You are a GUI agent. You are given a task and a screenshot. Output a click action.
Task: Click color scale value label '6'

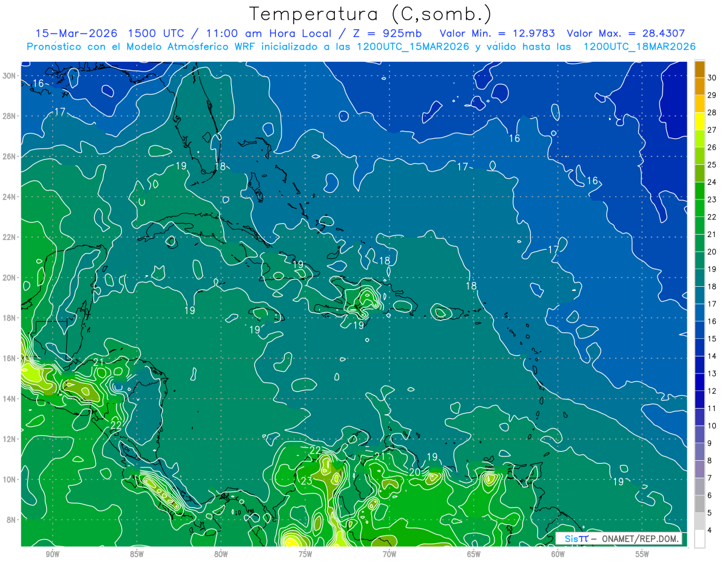point(710,496)
